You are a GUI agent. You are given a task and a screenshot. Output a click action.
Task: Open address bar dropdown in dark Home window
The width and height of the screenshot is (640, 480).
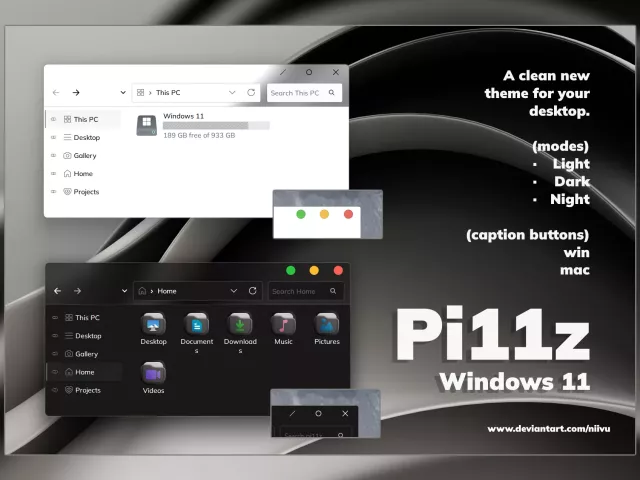pyautogui.click(x=233, y=291)
